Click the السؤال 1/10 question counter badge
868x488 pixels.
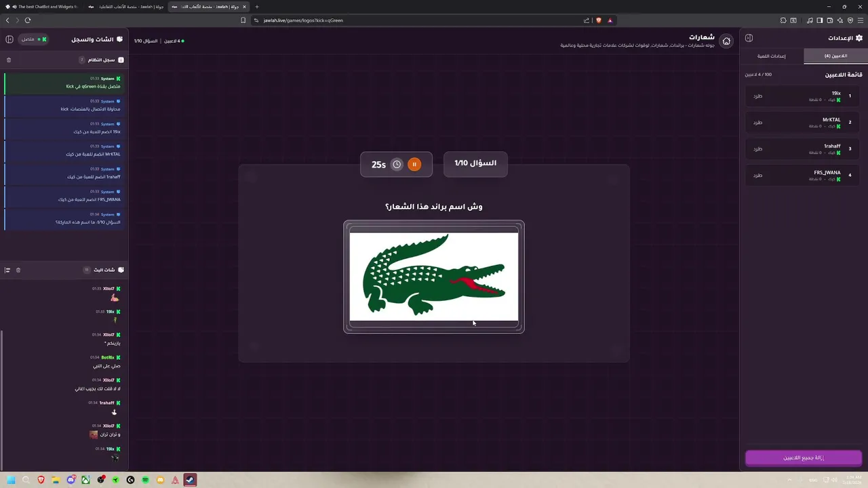pyautogui.click(x=475, y=163)
